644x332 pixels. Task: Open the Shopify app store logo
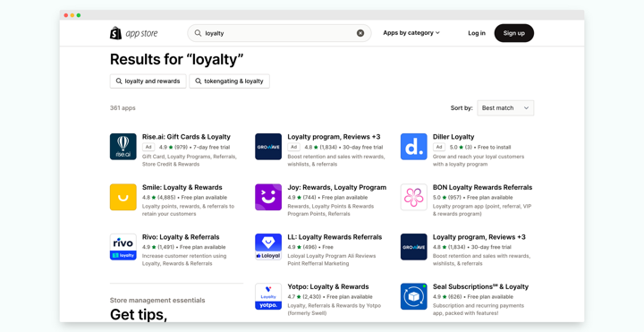(x=133, y=33)
